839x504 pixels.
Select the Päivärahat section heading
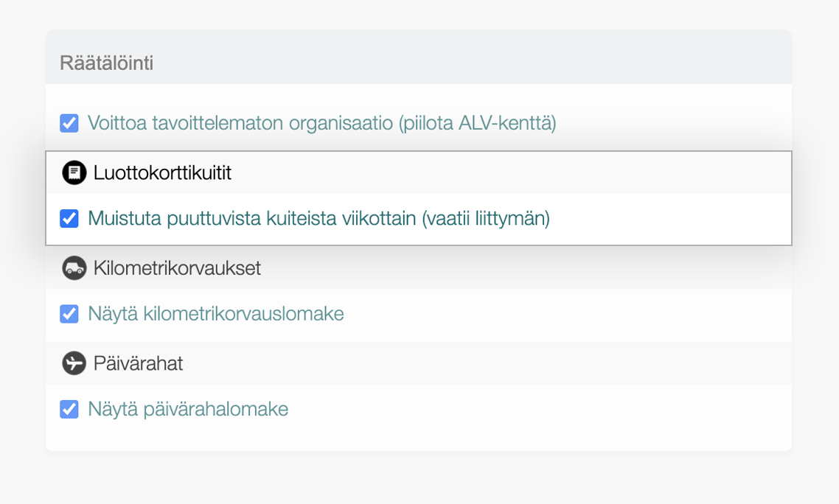click(138, 363)
